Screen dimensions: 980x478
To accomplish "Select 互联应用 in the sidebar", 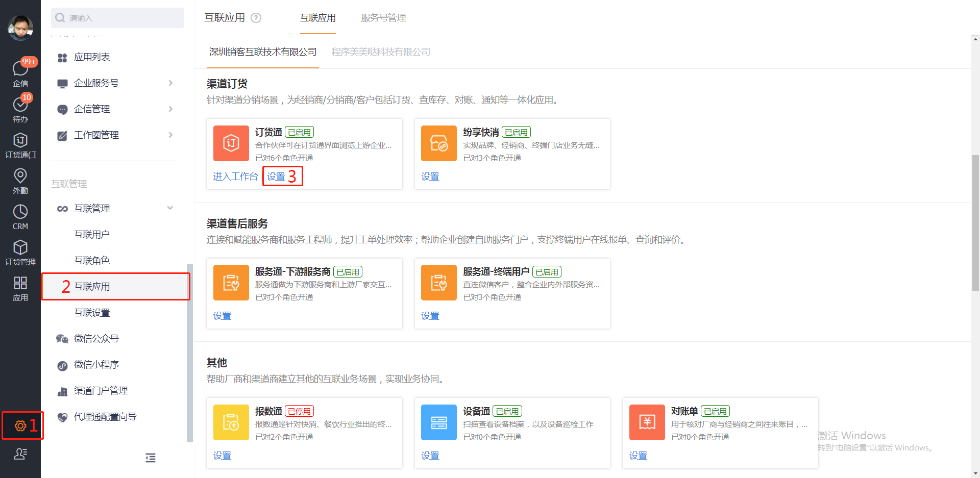I will pos(92,286).
